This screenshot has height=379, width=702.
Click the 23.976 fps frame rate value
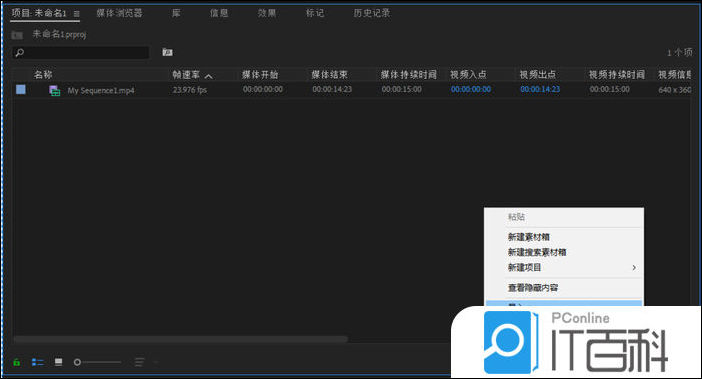click(x=190, y=90)
